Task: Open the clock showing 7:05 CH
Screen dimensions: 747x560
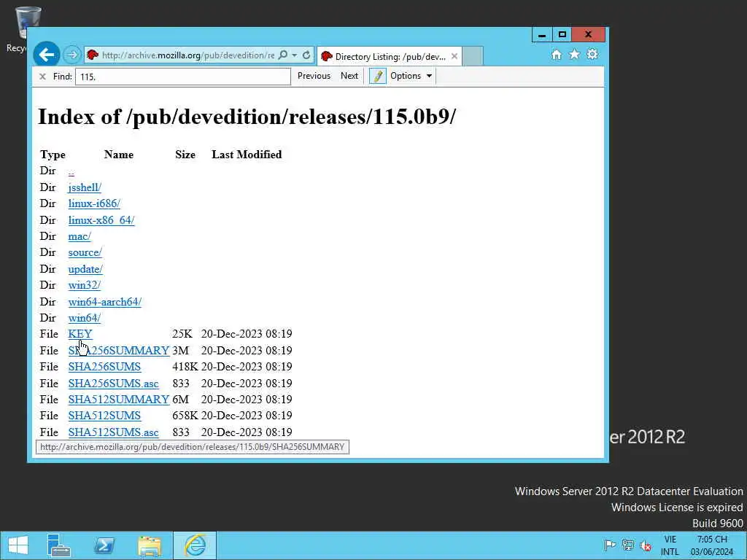Action: coord(712,545)
